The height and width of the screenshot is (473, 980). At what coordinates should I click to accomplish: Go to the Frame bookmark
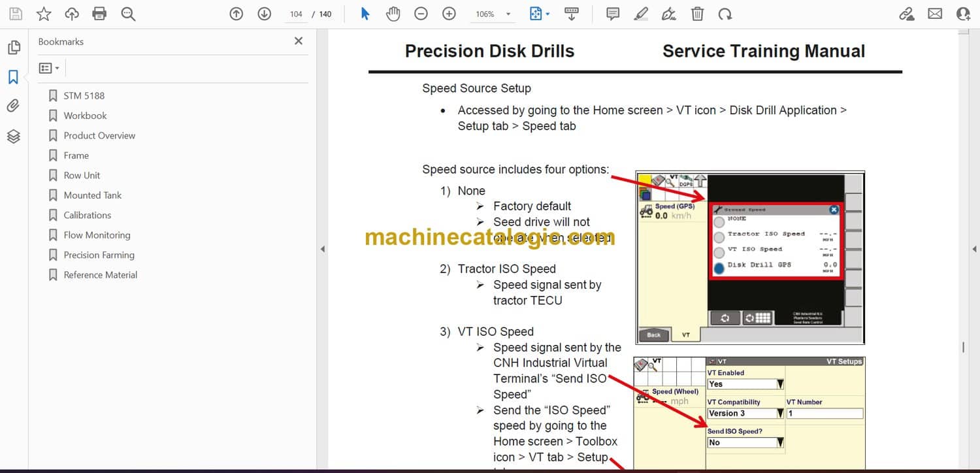[x=76, y=155]
